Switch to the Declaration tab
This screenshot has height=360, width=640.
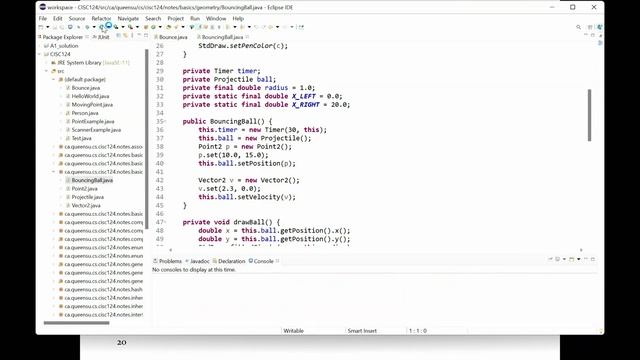pyautogui.click(x=229, y=261)
